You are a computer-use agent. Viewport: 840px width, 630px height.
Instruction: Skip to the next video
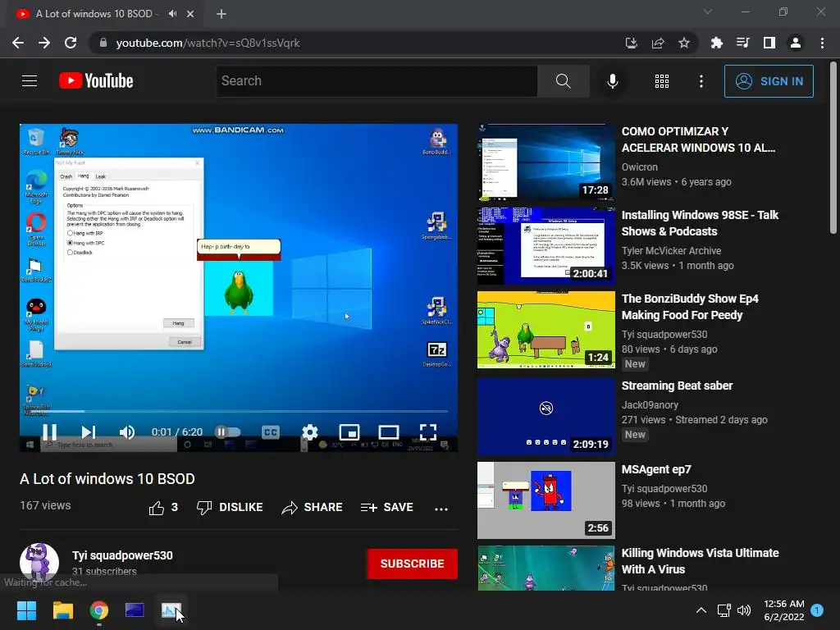tap(89, 431)
